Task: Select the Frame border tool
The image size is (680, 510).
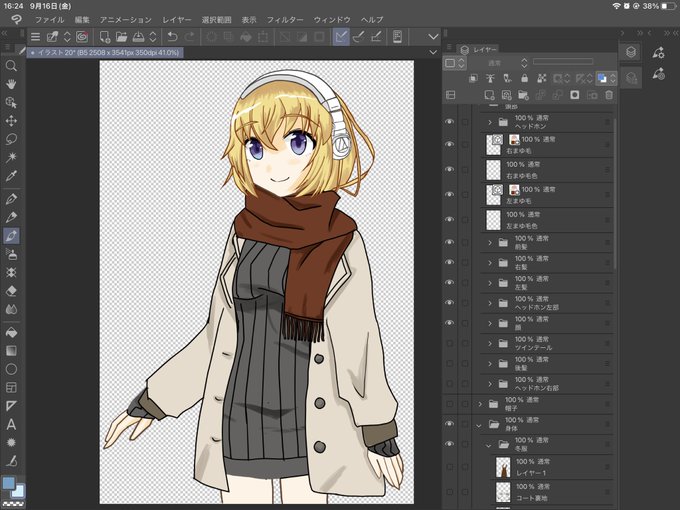Action: coord(11,387)
